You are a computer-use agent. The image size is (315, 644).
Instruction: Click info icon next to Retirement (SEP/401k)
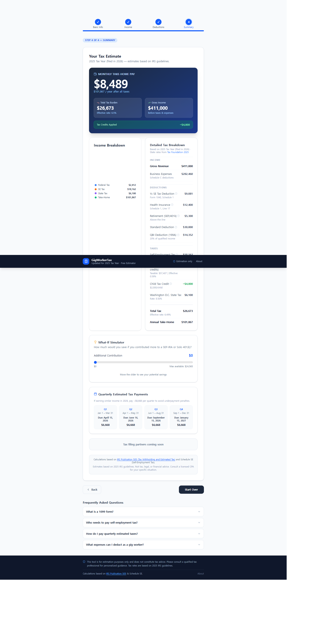[x=178, y=216]
